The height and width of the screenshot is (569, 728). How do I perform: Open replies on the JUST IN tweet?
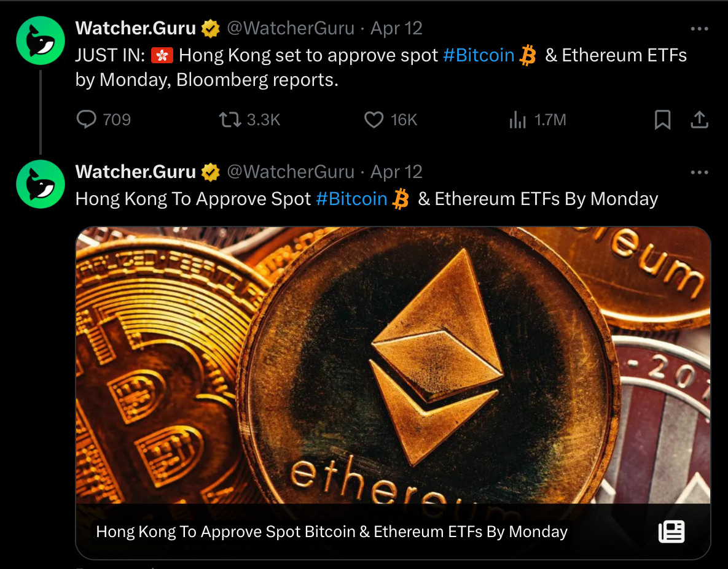tap(104, 120)
